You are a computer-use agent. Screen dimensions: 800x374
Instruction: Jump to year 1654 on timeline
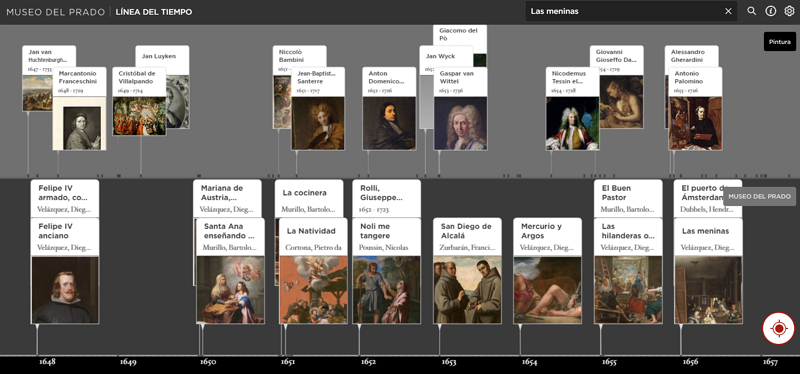click(x=530, y=362)
